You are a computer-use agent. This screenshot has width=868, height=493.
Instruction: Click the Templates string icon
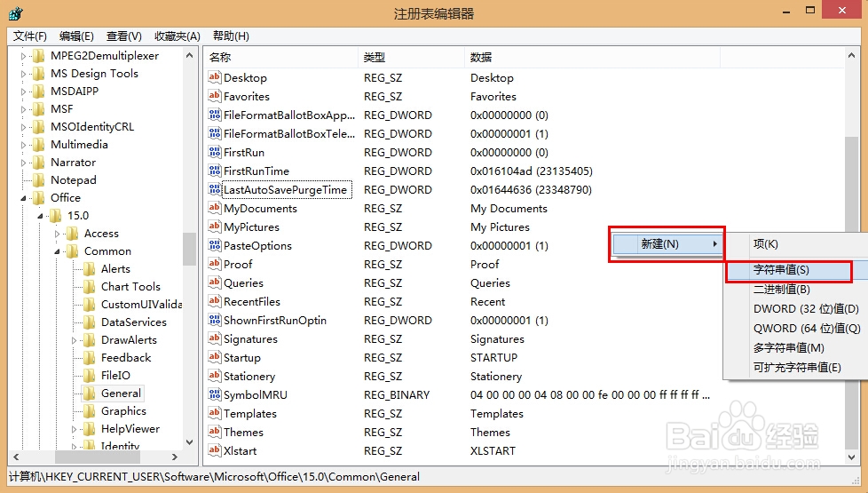click(x=214, y=413)
